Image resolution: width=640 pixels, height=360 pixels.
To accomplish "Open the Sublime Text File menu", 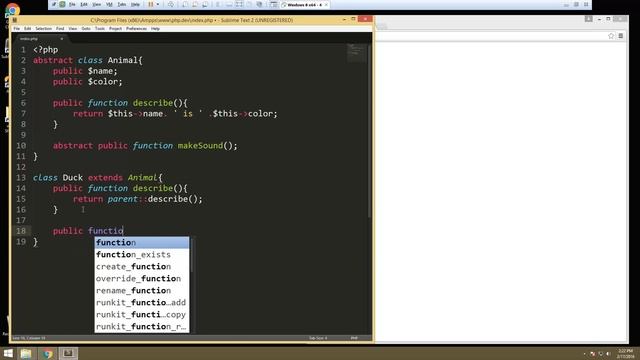I will point(17,29).
